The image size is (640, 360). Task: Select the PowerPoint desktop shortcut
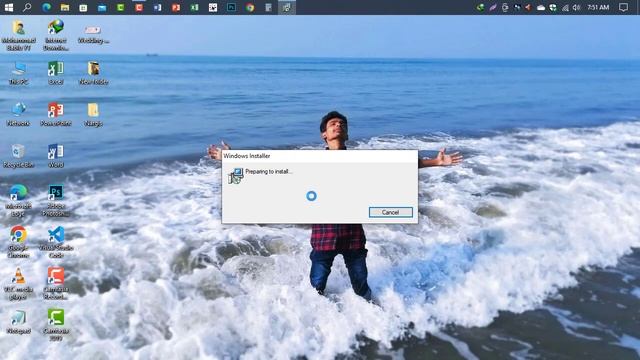[x=56, y=115]
